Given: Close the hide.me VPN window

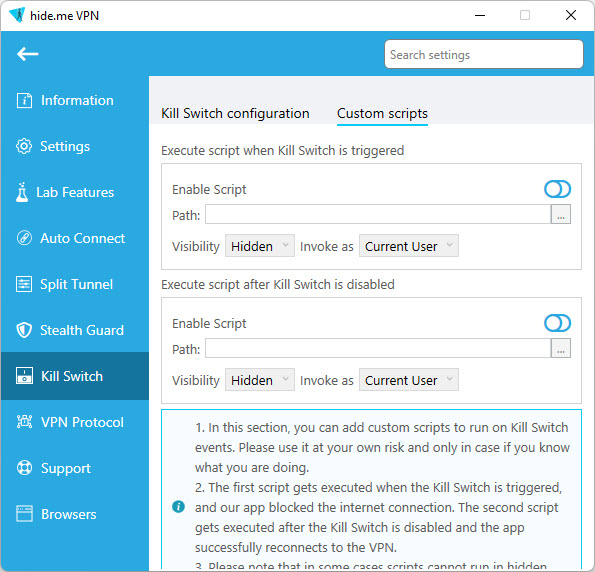Looking at the screenshot, I should (x=571, y=15).
